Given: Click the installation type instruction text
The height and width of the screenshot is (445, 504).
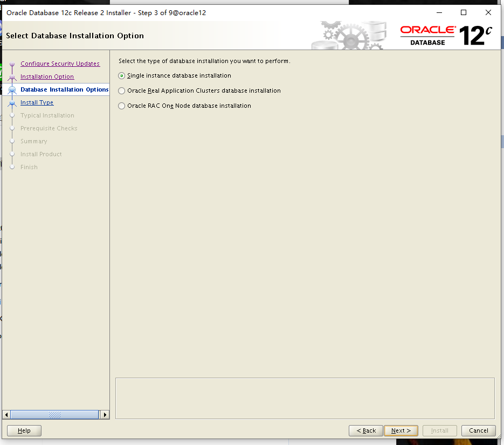Looking at the screenshot, I should [x=204, y=61].
